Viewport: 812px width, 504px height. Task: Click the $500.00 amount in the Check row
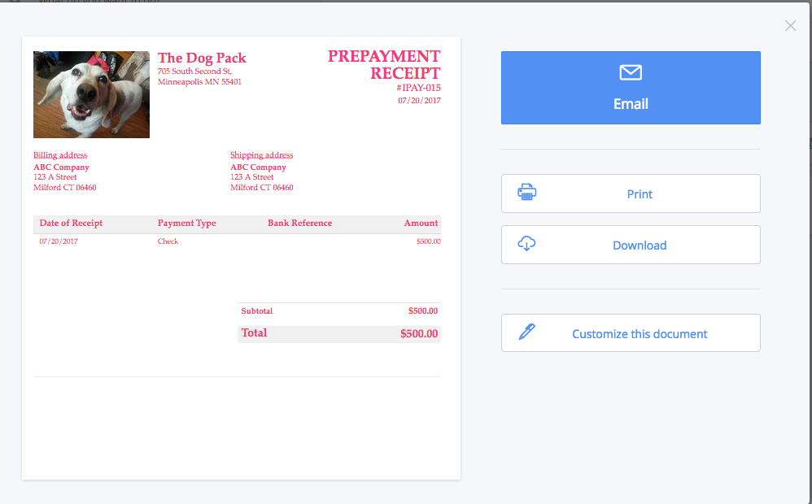[x=429, y=241]
